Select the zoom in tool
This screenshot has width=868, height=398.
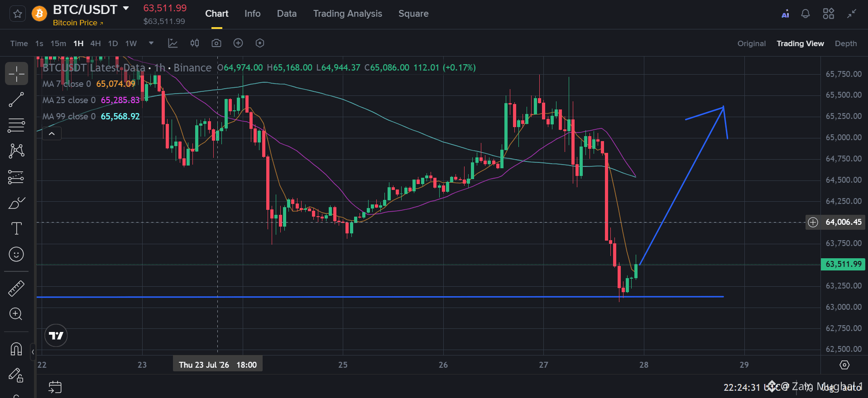16,314
